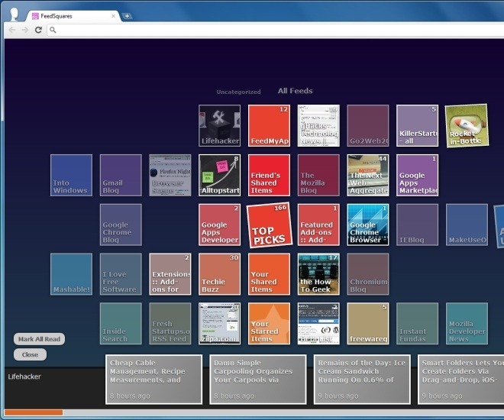The width and height of the screenshot is (504, 420).
Task: Click the Chrome profile avatar icon
Action: click(x=15, y=15)
